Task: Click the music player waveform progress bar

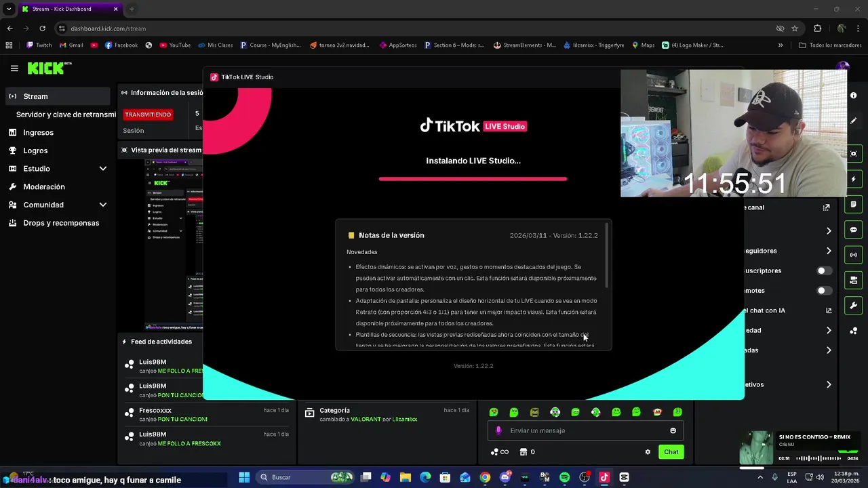Action: pos(819,459)
